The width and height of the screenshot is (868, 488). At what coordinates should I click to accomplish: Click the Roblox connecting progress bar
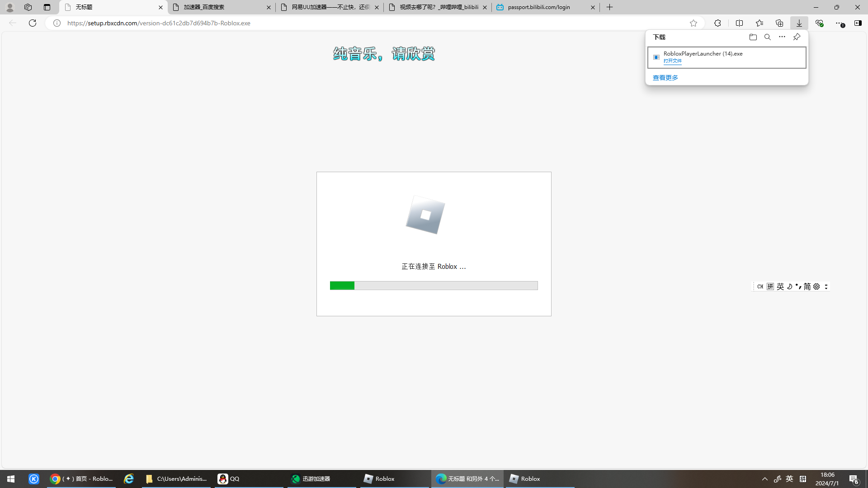tap(434, 286)
